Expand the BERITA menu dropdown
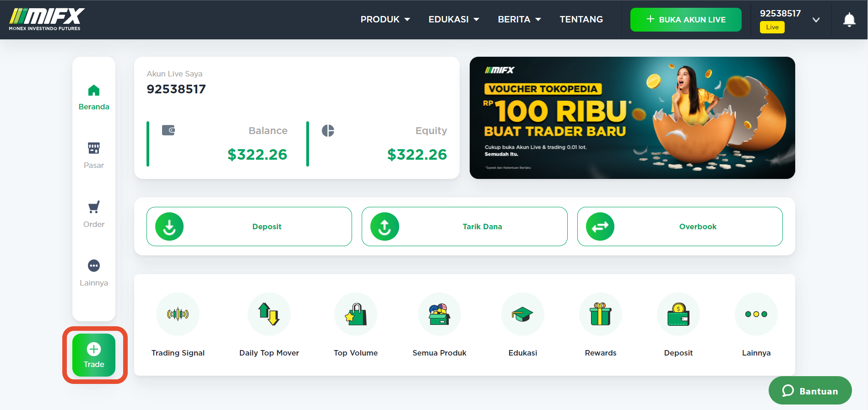 [x=519, y=19]
